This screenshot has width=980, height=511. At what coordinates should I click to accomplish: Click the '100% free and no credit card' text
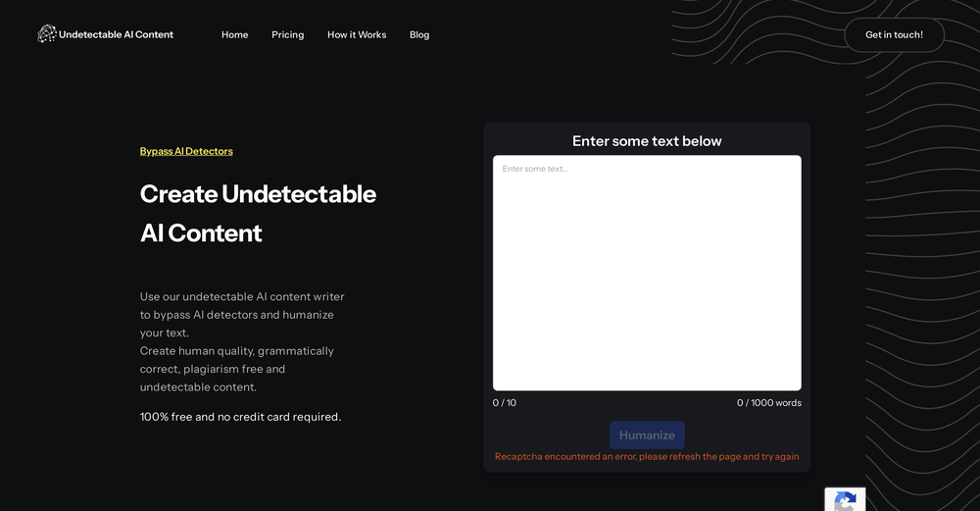[240, 417]
